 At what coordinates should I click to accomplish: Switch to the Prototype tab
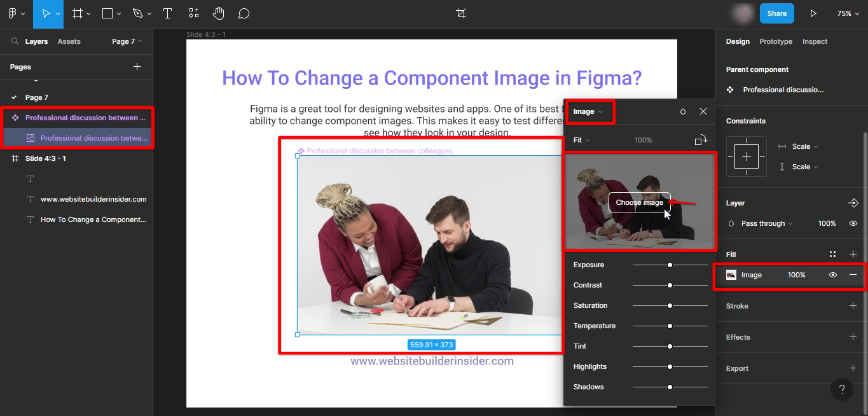(x=776, y=41)
